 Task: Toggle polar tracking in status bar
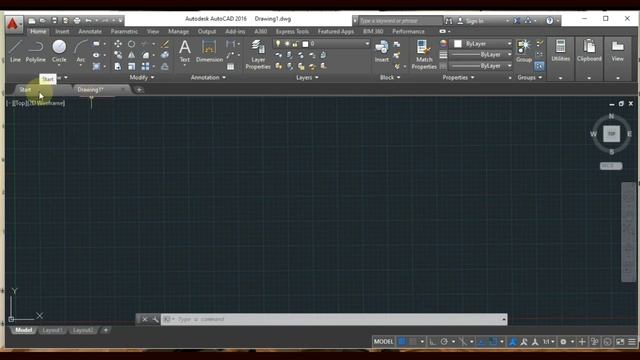pos(444,342)
